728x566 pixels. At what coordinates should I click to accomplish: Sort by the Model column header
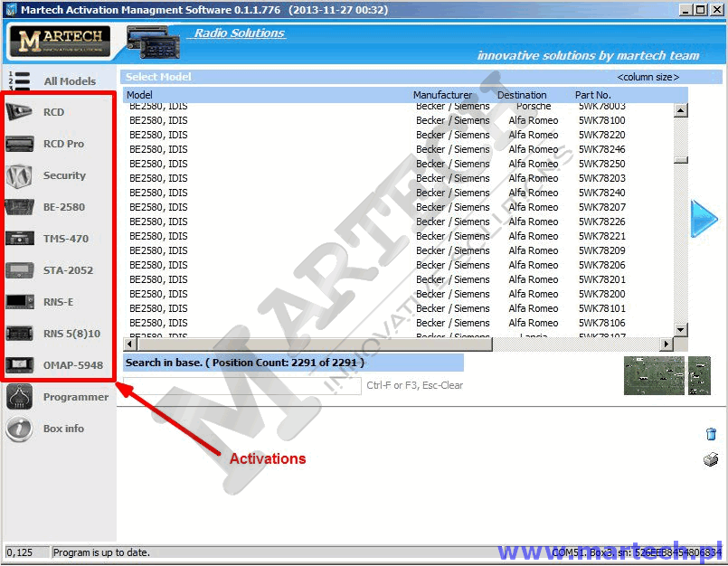[139, 95]
